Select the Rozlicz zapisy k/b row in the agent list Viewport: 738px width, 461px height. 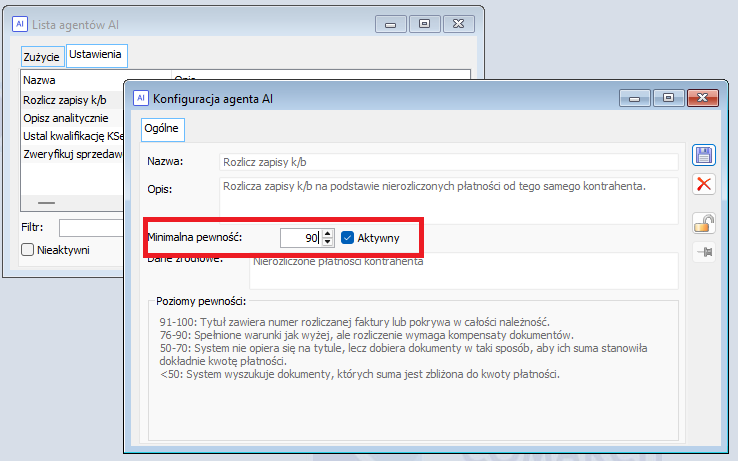(x=72, y=100)
